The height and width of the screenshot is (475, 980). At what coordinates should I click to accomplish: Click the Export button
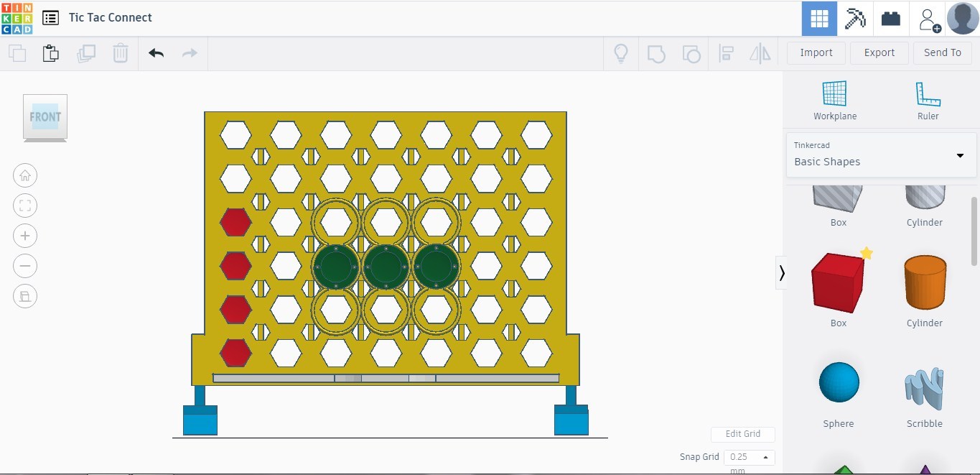click(879, 52)
